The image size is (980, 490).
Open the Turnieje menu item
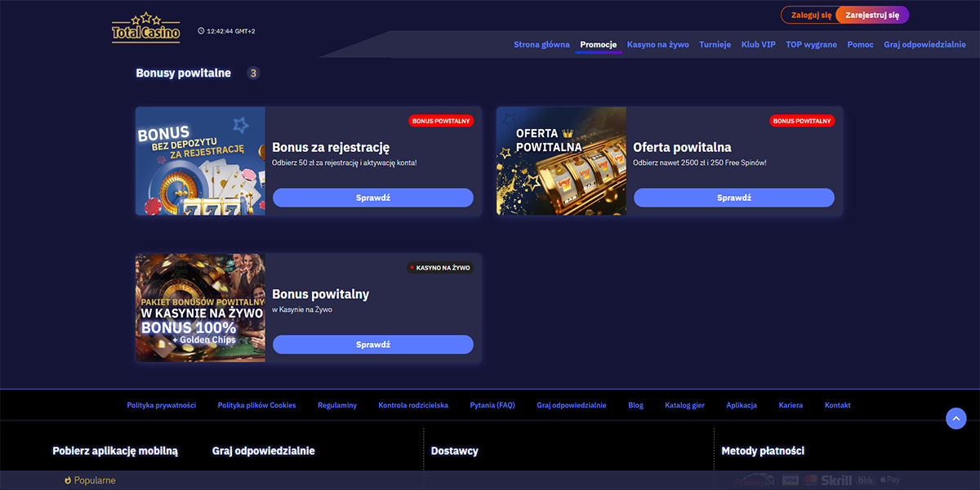(715, 45)
